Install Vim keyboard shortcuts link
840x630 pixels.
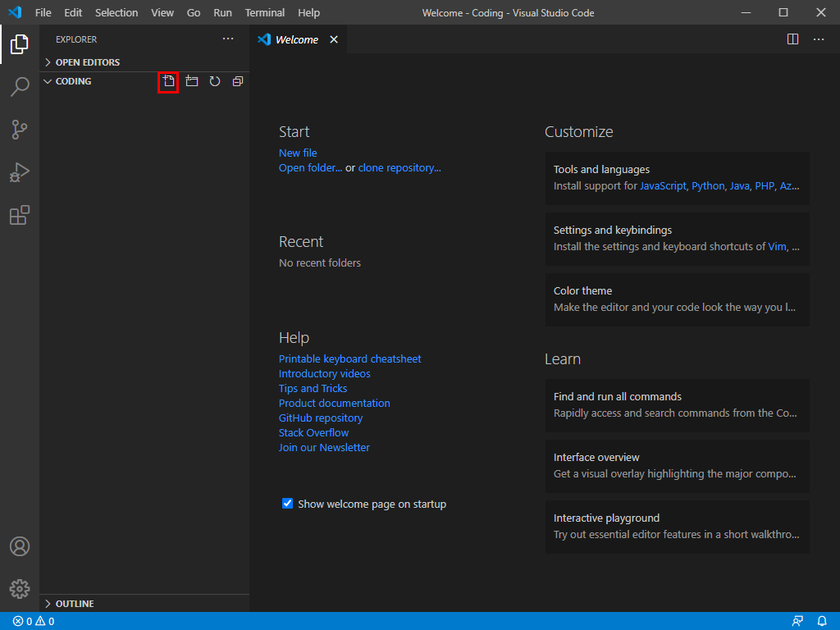777,246
